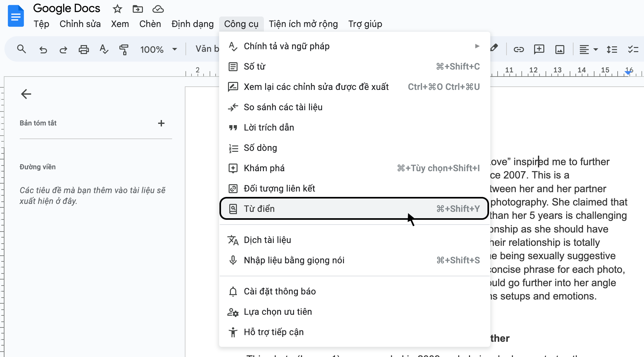Add a summary with plus button
Viewport: 644px width, 357px height.
(161, 123)
